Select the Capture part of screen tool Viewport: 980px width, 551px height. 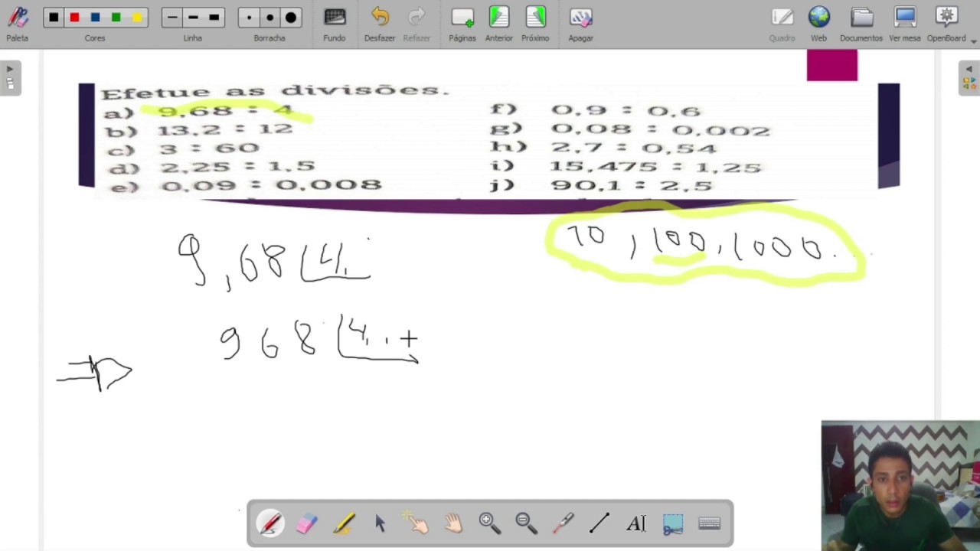pos(673,523)
